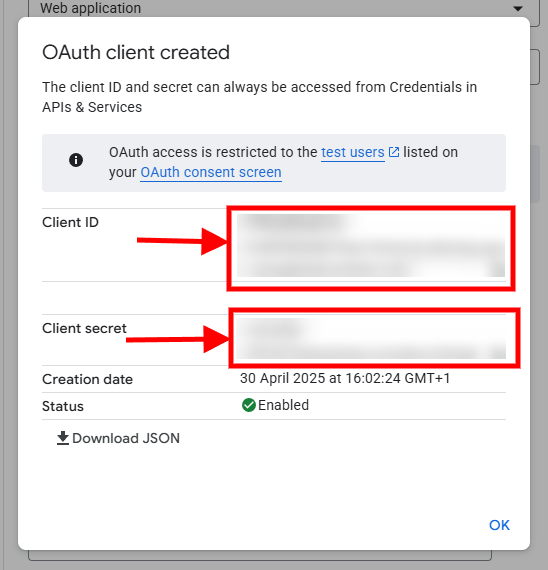Click the green Enabled checkmark icon
Viewport: 548px width, 570px height.
pyautogui.click(x=249, y=405)
